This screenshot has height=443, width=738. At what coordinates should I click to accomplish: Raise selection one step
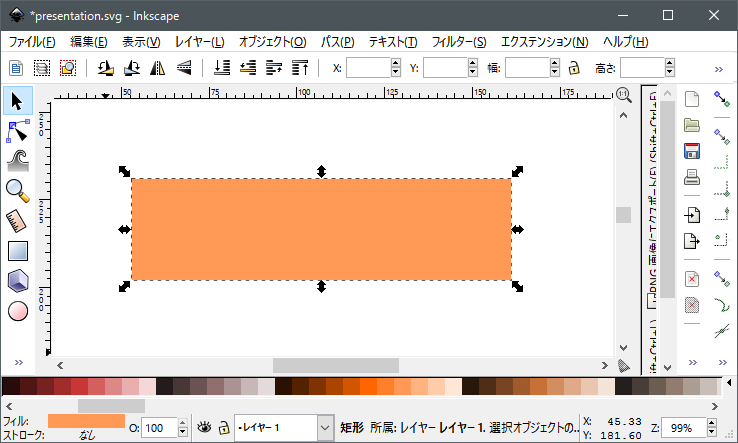[x=274, y=68]
